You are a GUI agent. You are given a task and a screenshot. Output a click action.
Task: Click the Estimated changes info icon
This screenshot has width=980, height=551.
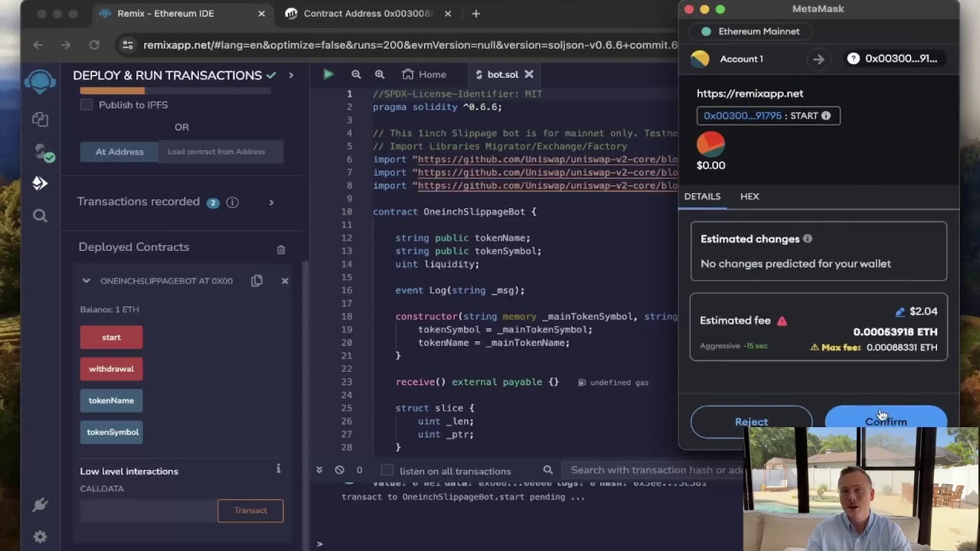(807, 239)
